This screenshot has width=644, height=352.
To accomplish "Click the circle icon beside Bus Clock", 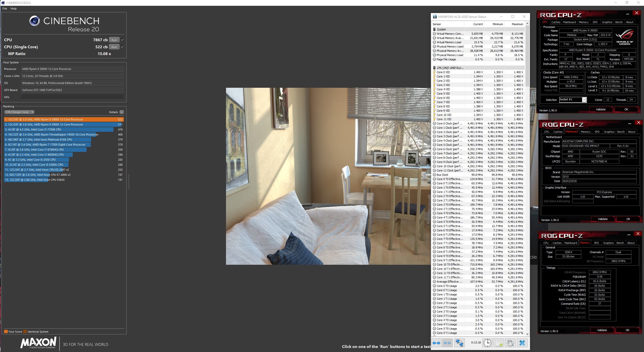I will pos(434,175).
